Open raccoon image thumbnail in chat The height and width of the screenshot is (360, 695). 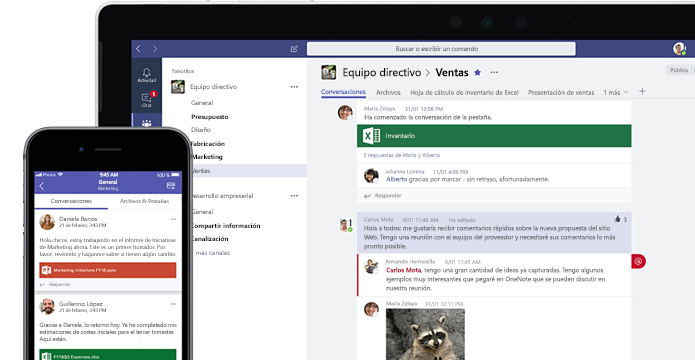[425, 334]
